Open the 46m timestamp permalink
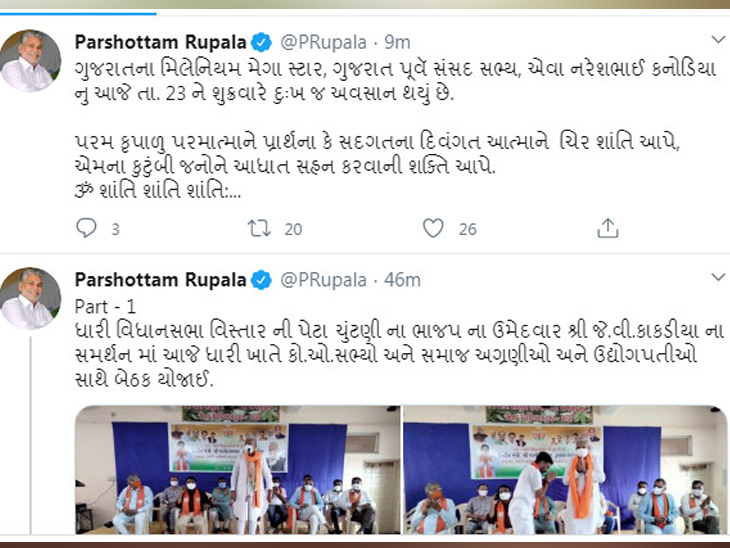This screenshot has width=730, height=548. click(402, 281)
